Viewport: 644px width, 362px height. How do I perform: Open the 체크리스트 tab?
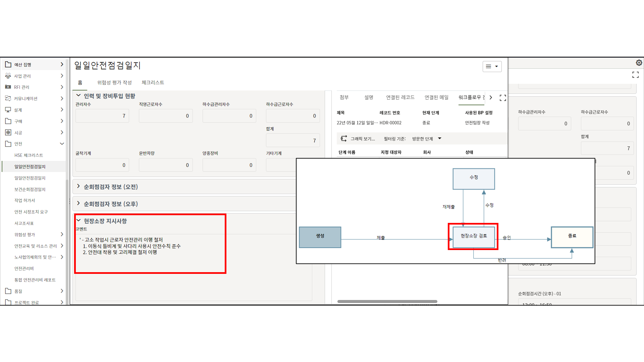[153, 82]
